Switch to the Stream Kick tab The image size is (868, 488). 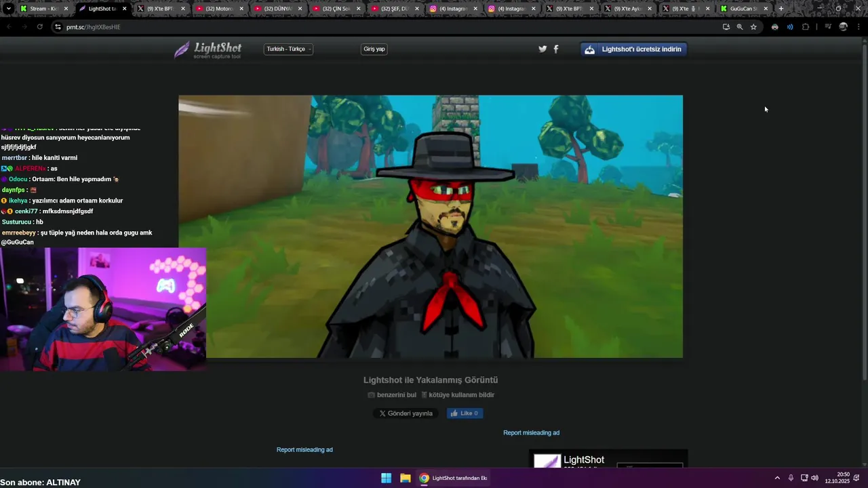click(x=43, y=9)
